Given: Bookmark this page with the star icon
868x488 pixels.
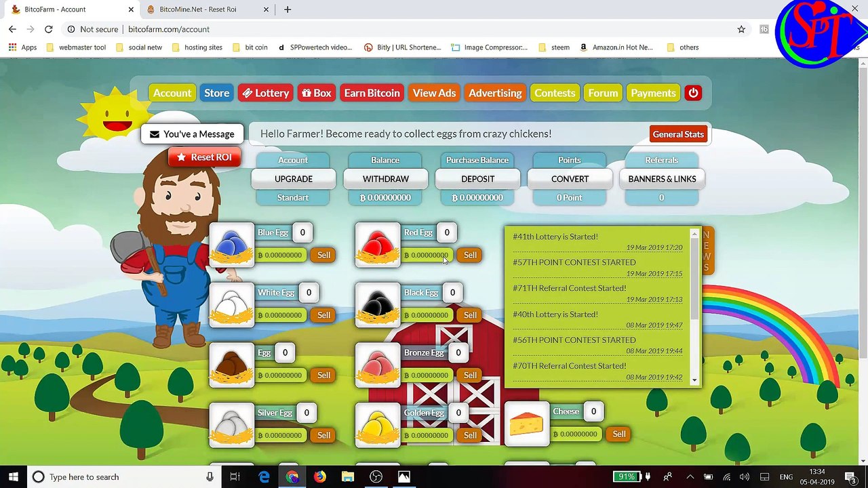Looking at the screenshot, I should pyautogui.click(x=741, y=29).
